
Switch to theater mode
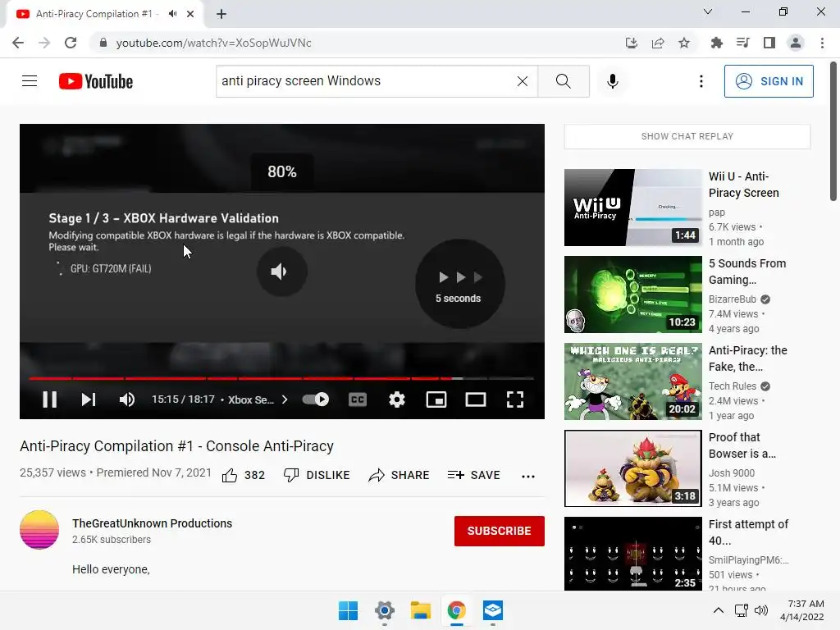pos(475,399)
